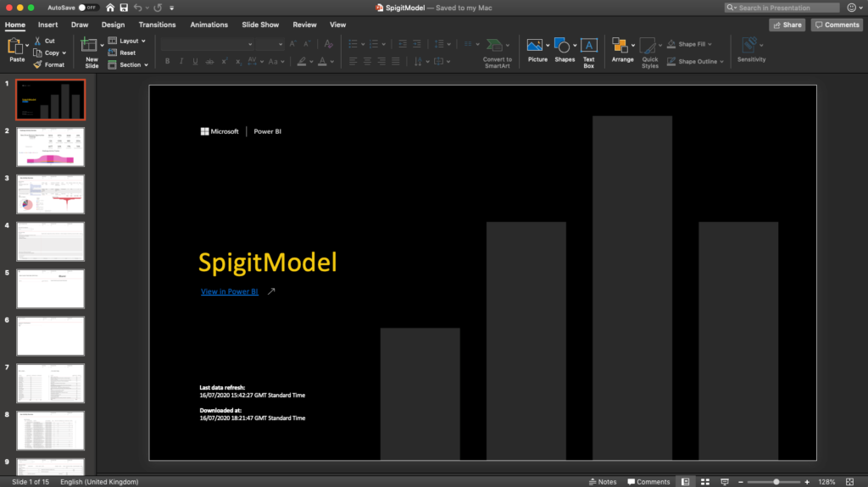
Task: Open the bullets list dropdown
Action: [363, 44]
